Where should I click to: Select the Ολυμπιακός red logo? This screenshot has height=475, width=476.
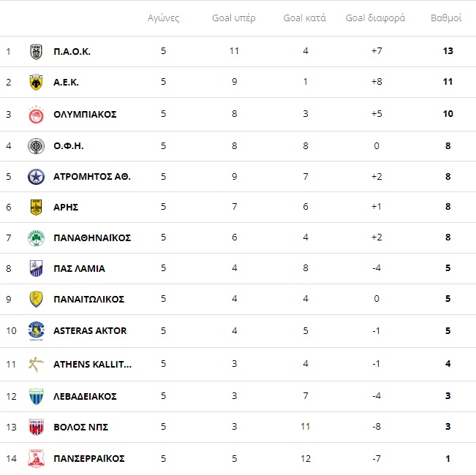pos(36,114)
